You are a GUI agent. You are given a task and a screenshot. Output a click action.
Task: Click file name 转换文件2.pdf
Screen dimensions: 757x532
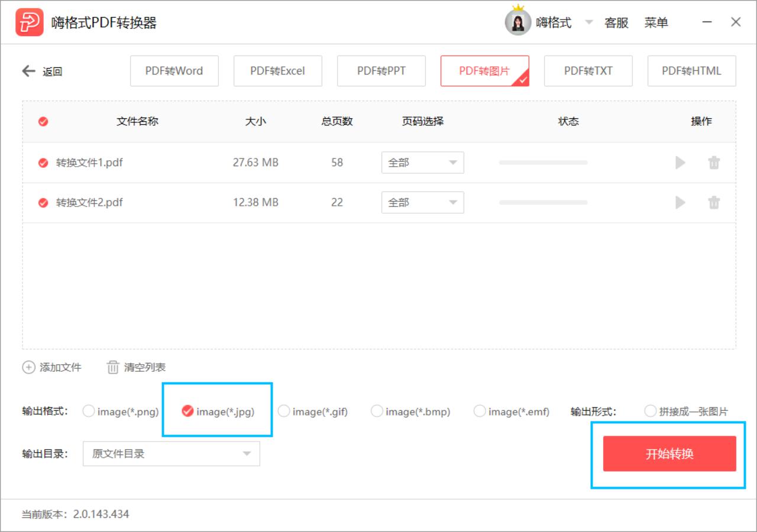pyautogui.click(x=89, y=203)
